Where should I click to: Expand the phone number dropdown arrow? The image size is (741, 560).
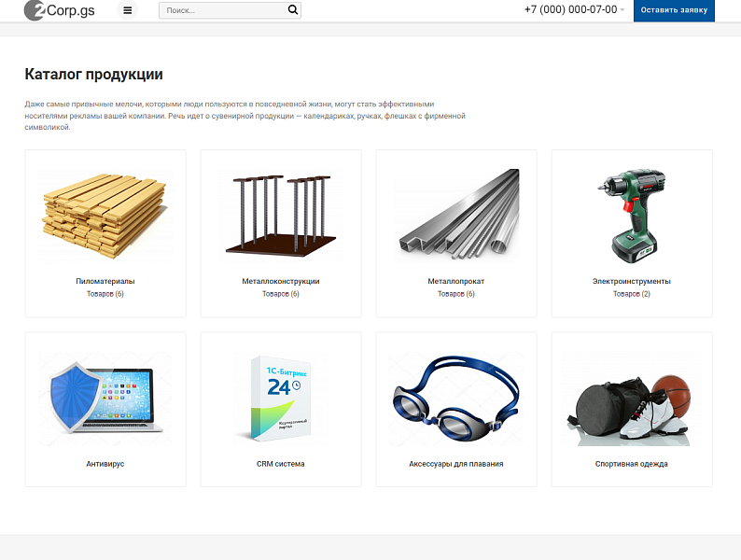pos(622,10)
